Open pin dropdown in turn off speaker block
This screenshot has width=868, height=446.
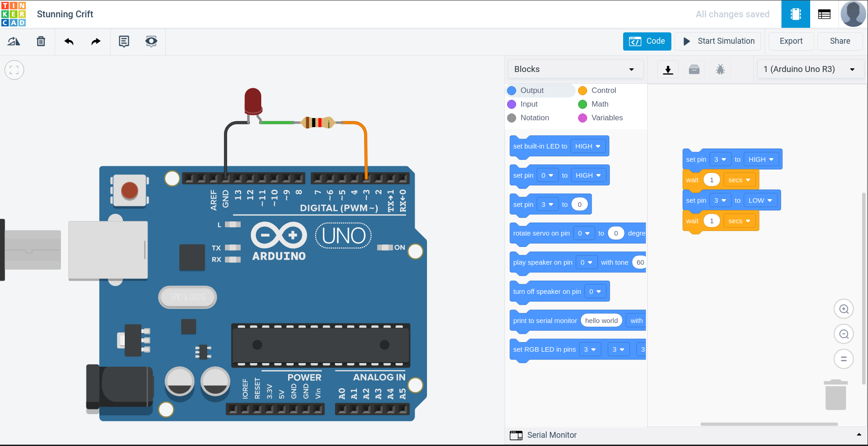[x=595, y=292]
